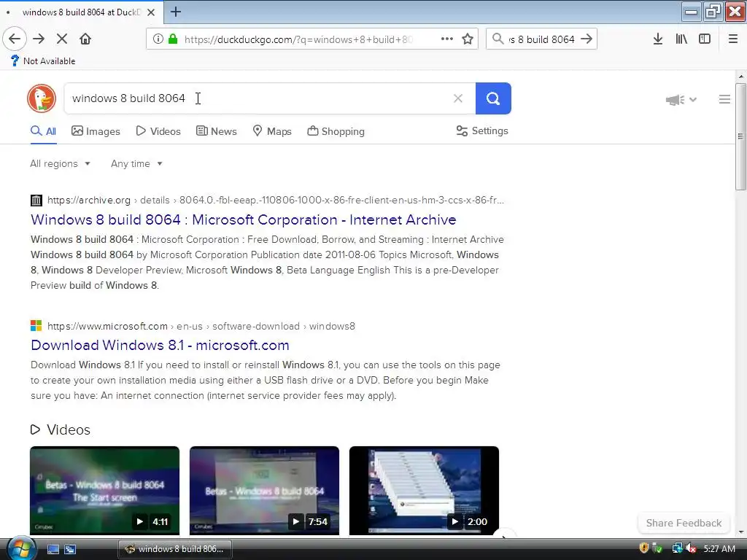Viewport: 747px width, 560px height.
Task: Open the muted volume tray icon
Action: point(691,548)
